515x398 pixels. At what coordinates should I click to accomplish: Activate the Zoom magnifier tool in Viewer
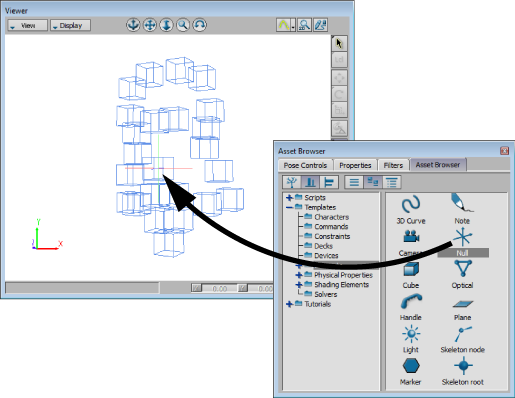pos(183,25)
